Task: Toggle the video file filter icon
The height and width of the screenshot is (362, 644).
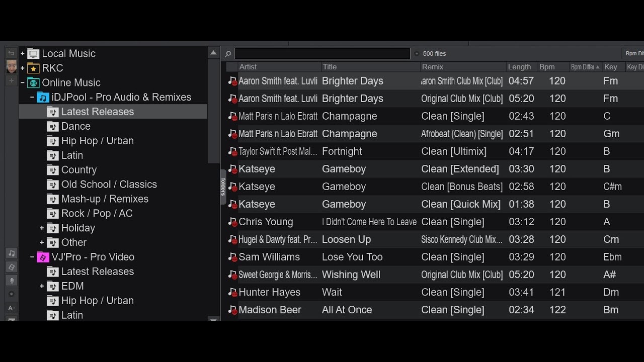Action: click(x=11, y=266)
